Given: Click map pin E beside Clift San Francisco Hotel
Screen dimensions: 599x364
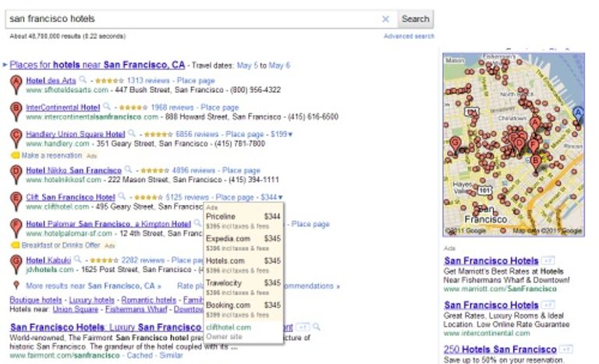Looking at the screenshot, I should (16, 201).
